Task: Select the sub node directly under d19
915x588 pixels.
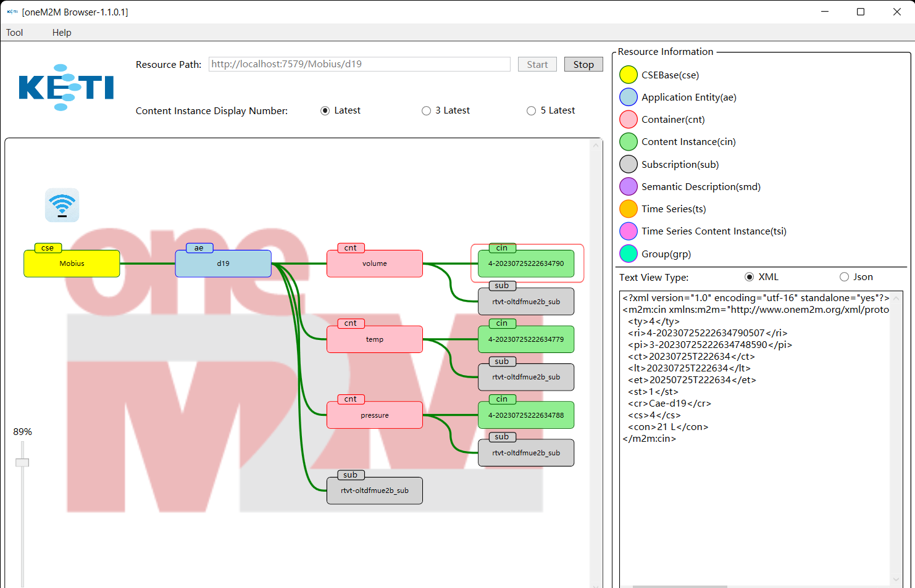Action: point(375,491)
